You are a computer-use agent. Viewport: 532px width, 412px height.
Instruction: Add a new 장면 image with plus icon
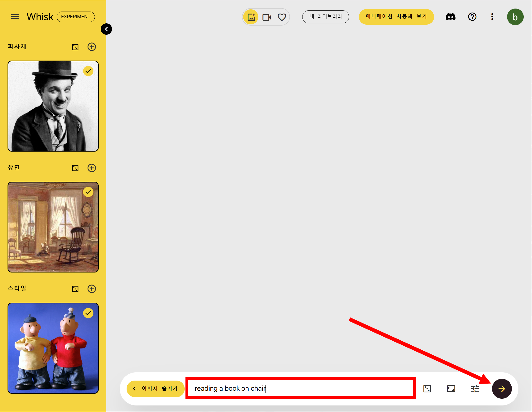92,168
